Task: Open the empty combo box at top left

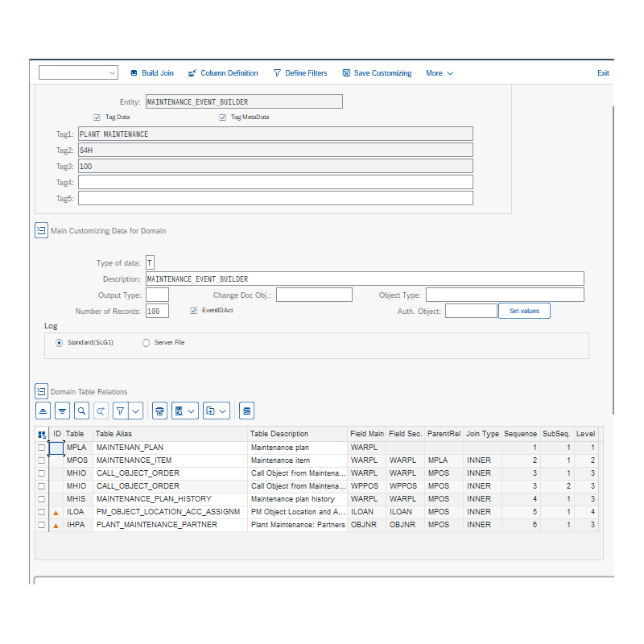Action: click(x=77, y=72)
